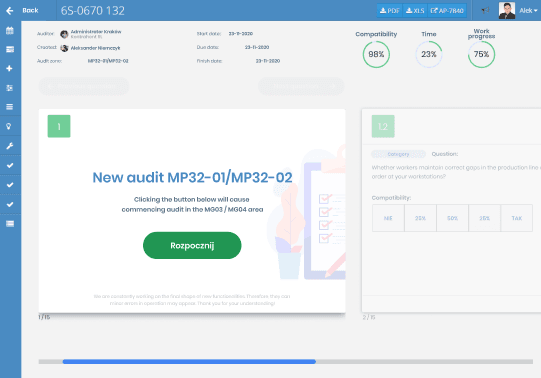Image resolution: width=541 pixels, height=378 pixels.
Task: Click the green step 1 badge
Action: point(59,126)
